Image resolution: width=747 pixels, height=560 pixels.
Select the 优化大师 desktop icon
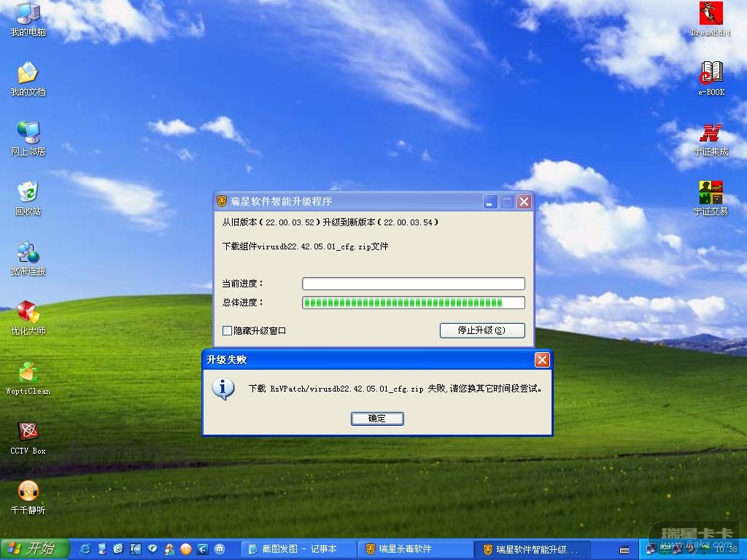tap(28, 318)
